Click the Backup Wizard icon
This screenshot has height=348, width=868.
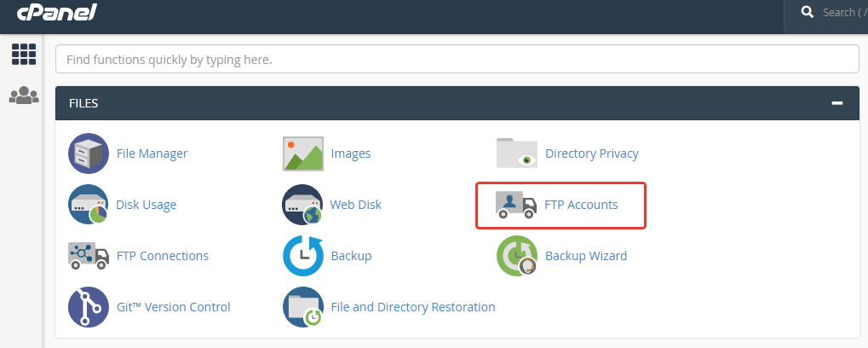[517, 256]
